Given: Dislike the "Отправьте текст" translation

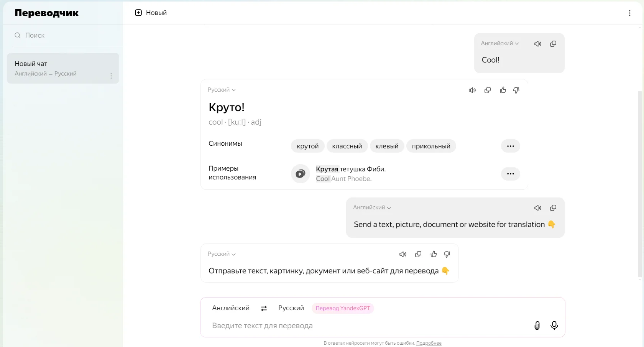Looking at the screenshot, I should click(447, 254).
